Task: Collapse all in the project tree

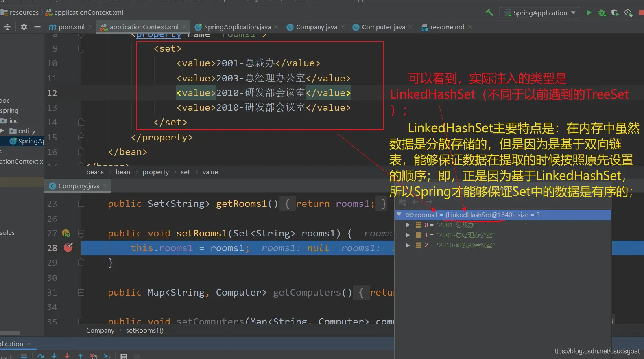Action: [x=7, y=27]
